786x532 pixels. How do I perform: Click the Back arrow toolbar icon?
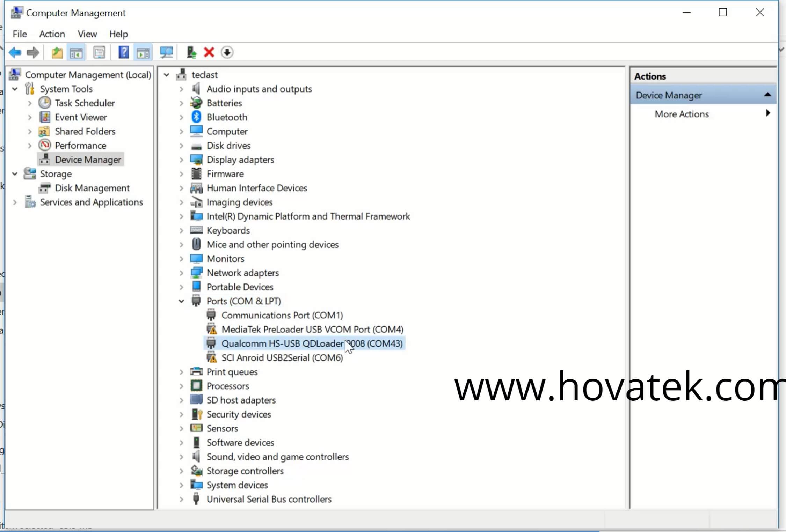click(15, 53)
